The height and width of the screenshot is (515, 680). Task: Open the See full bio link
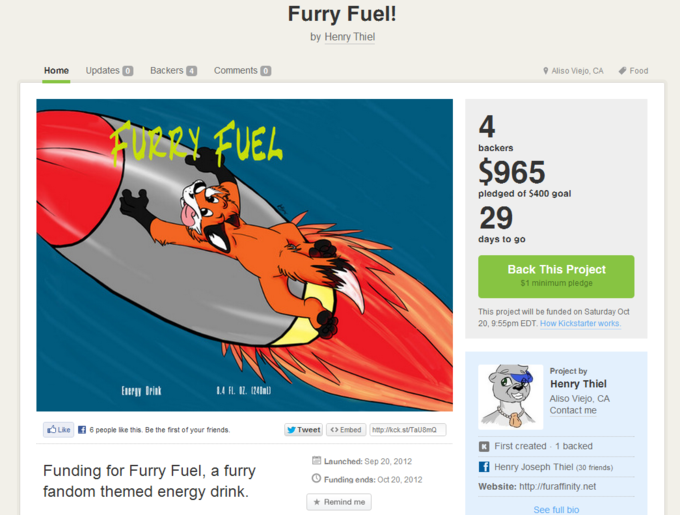point(556,510)
